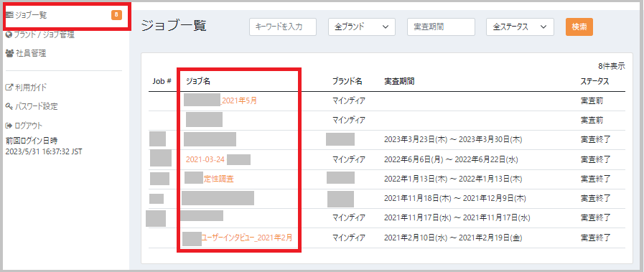Open the 利用ガイド link
Image resolution: width=644 pixels, height=272 pixels.
pyautogui.click(x=31, y=88)
